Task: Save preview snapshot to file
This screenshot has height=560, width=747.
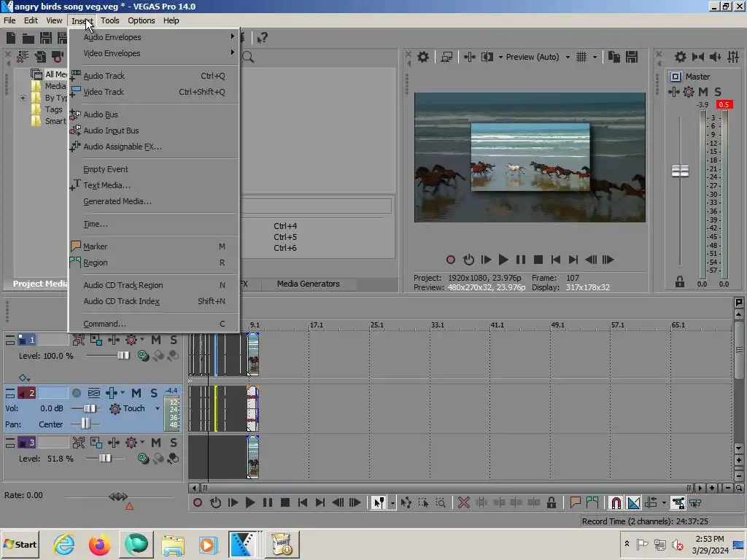Action: (632, 57)
